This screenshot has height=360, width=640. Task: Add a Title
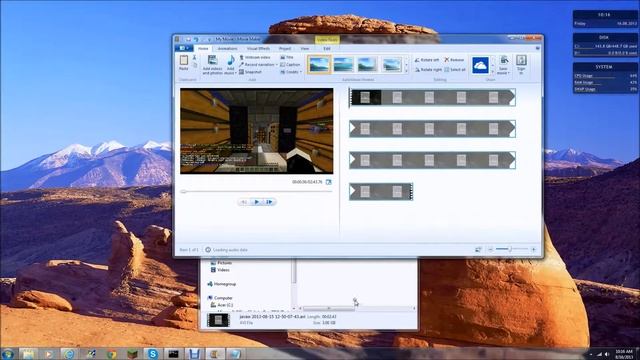point(287,58)
